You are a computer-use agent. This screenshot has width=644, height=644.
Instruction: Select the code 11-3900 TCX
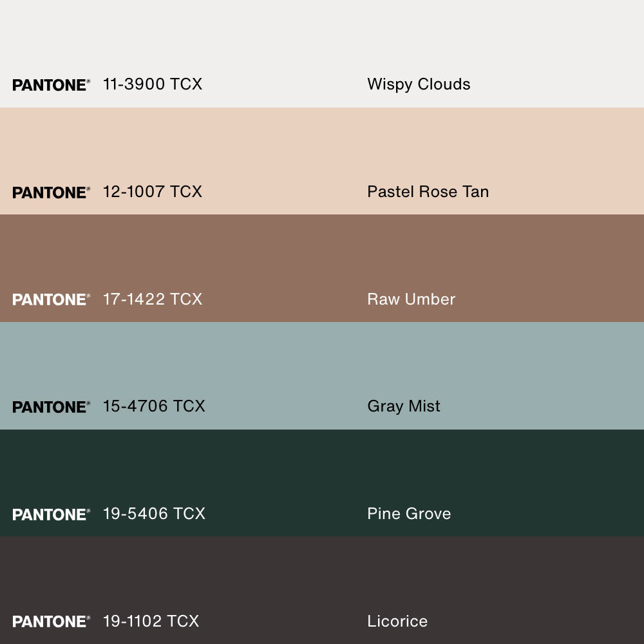pyautogui.click(x=153, y=84)
